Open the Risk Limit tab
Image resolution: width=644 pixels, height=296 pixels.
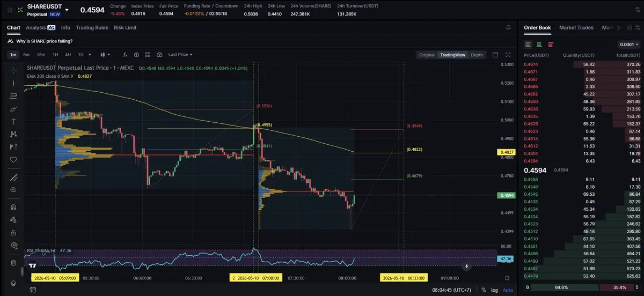pyautogui.click(x=125, y=27)
